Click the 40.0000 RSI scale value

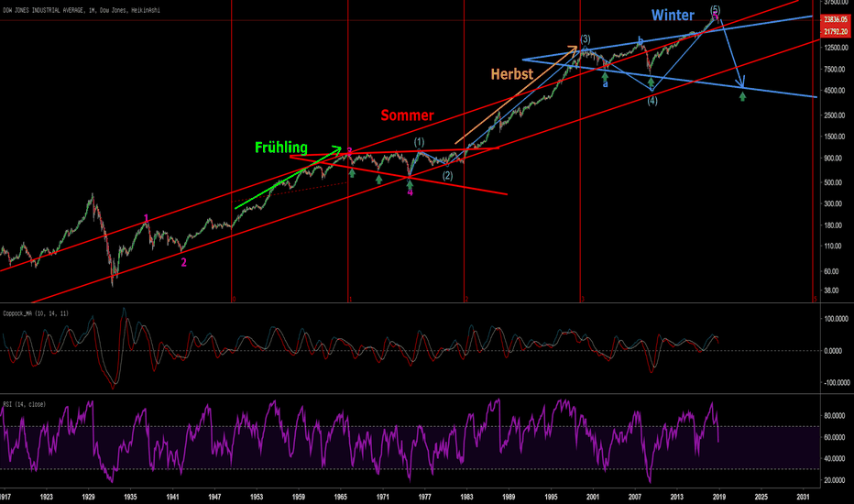pyautogui.click(x=835, y=459)
